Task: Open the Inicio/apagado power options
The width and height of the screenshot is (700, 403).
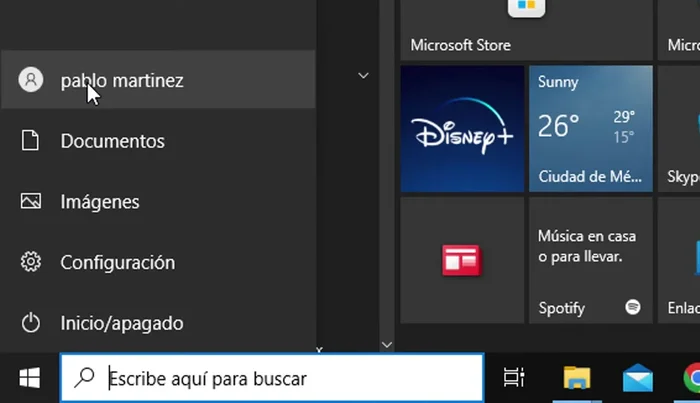Action: [x=158, y=323]
